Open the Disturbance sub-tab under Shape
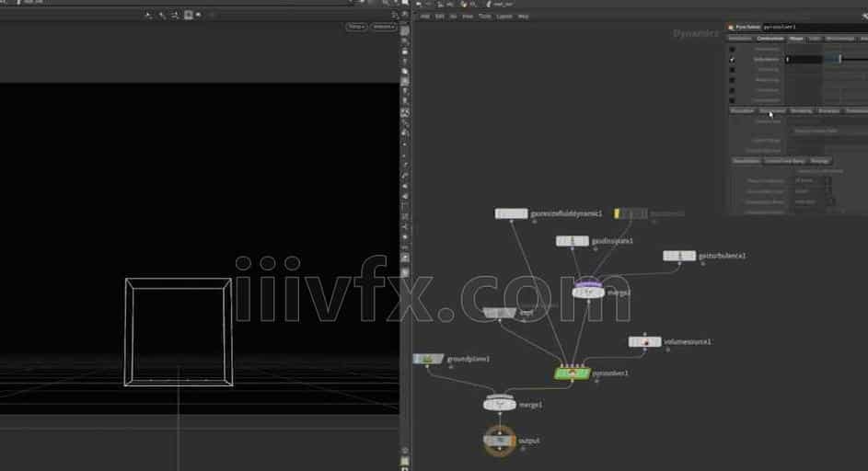Viewport: 868px width, 471px height. coord(772,110)
